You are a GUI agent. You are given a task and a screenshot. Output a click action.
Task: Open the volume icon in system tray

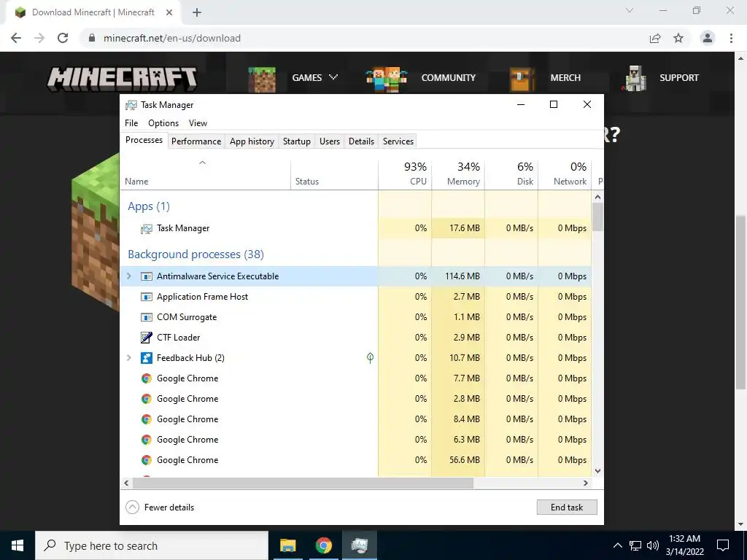click(x=653, y=545)
